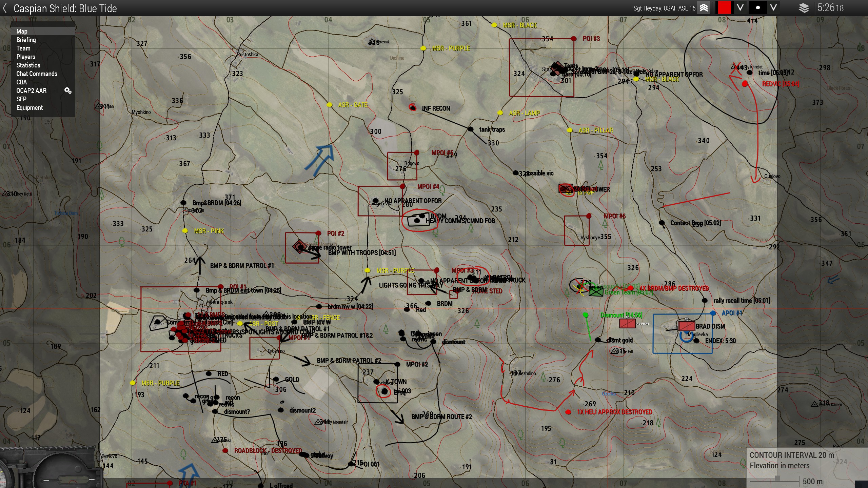Click the red unit marker at BRAD DISM
The image size is (868, 488).
coord(687,326)
